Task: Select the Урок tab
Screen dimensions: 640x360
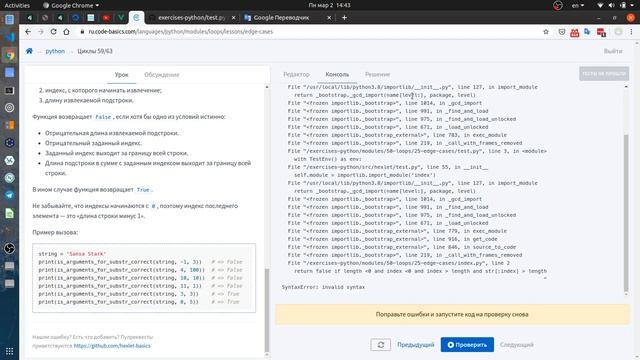Action: (x=121, y=75)
